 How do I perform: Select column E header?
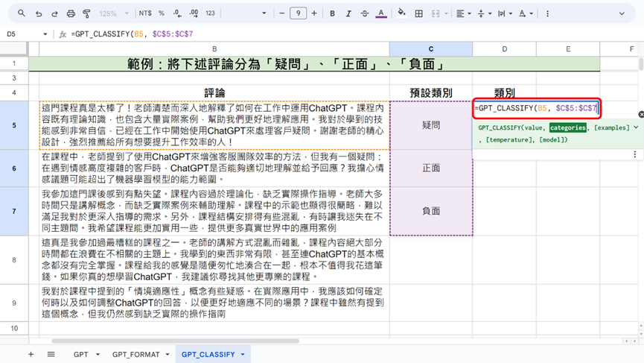568,49
